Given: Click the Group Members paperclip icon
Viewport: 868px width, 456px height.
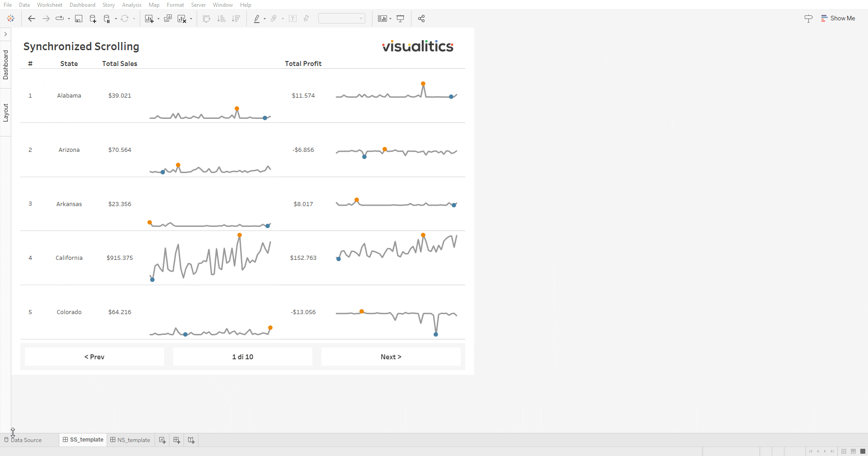Looking at the screenshot, I should (x=274, y=19).
